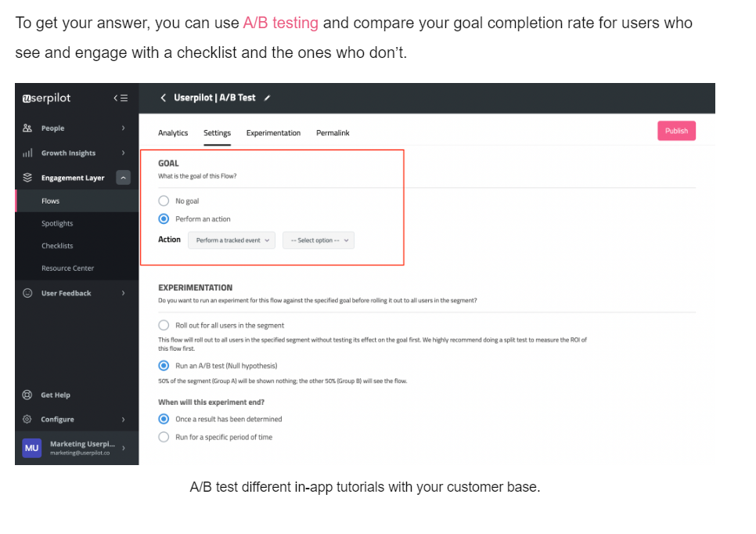The image size is (756, 534).
Task: Open Checklists in the sidebar
Action: click(x=57, y=246)
